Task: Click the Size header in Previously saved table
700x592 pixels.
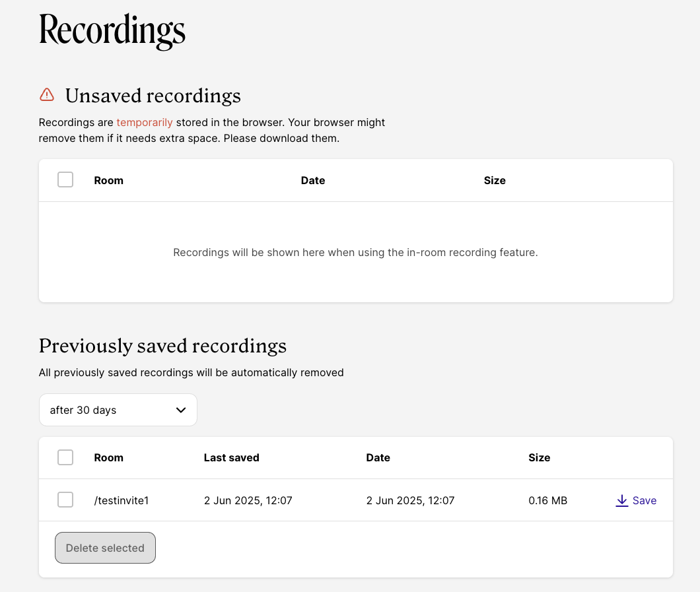Action: [539, 457]
